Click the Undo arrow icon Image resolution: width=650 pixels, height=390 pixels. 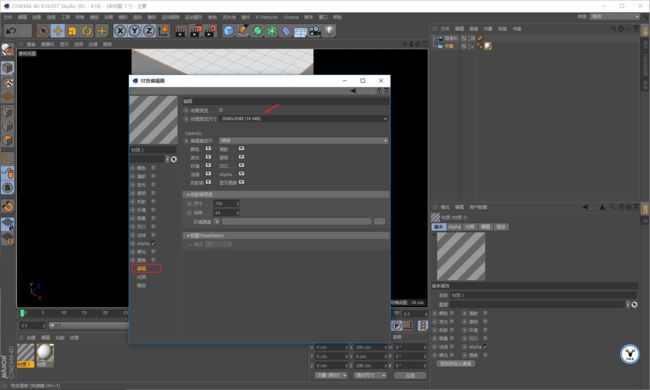(x=12, y=31)
